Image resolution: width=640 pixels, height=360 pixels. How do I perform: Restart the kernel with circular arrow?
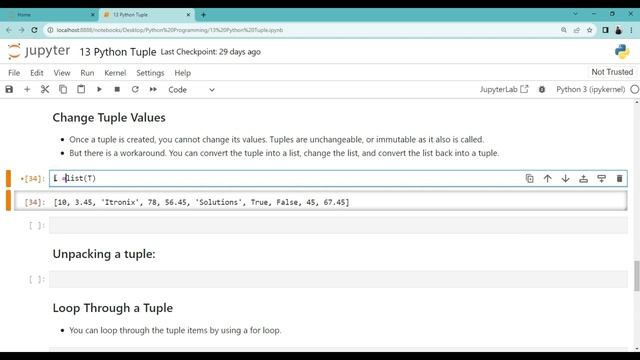pyautogui.click(x=135, y=89)
